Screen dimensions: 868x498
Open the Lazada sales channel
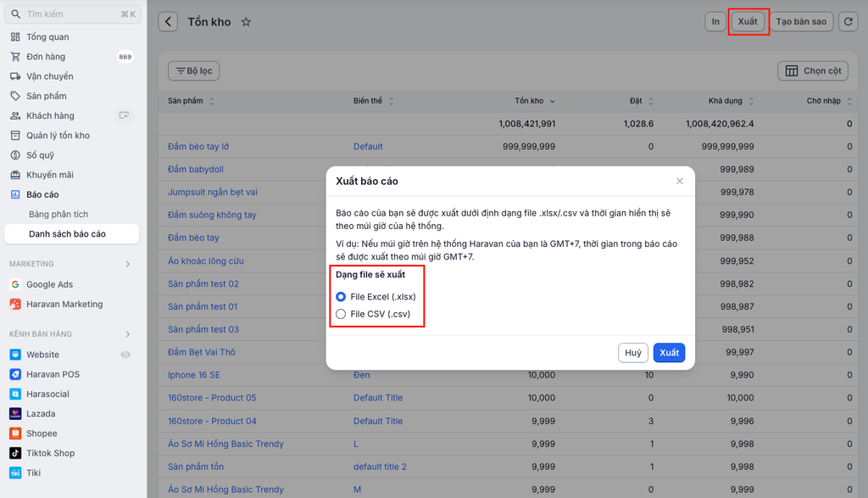click(x=41, y=414)
